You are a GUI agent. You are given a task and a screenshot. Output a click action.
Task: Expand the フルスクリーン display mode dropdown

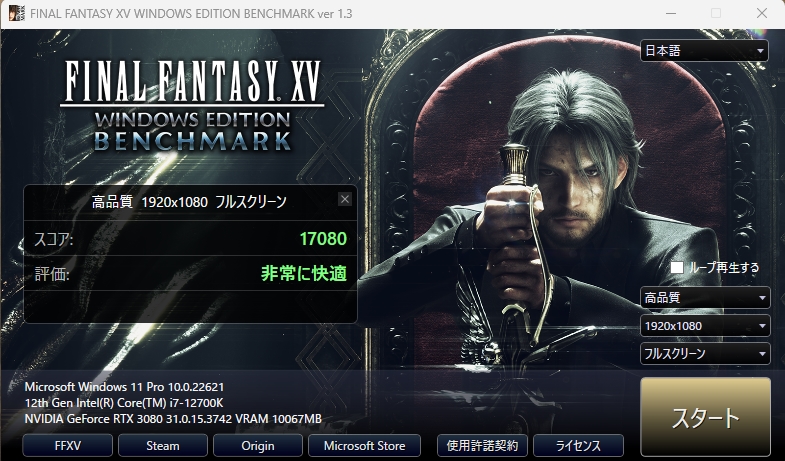pyautogui.click(x=705, y=354)
